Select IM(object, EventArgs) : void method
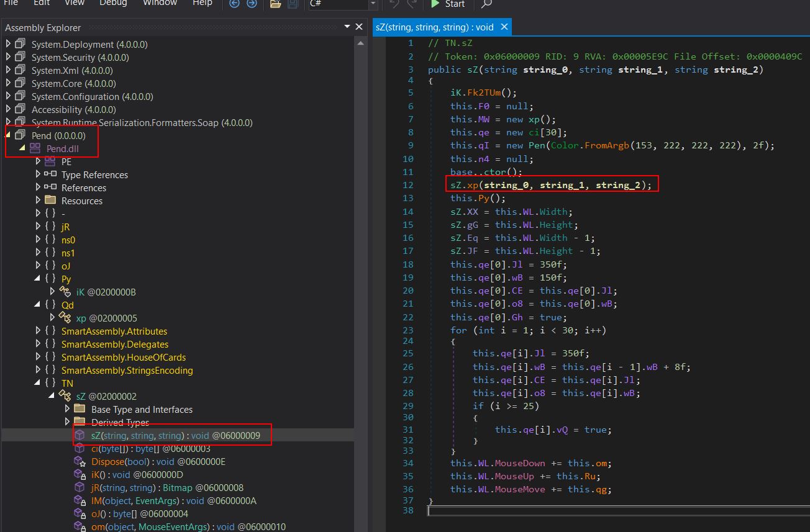 coord(175,500)
